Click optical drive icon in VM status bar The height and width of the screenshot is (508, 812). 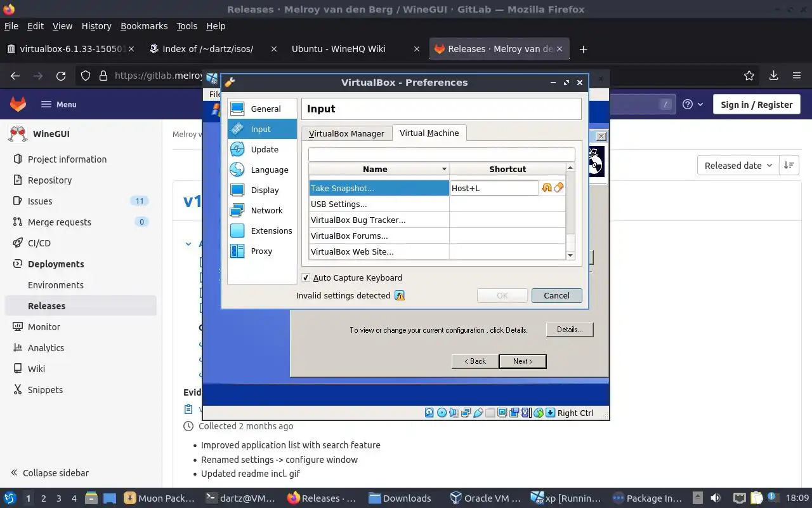(x=442, y=413)
